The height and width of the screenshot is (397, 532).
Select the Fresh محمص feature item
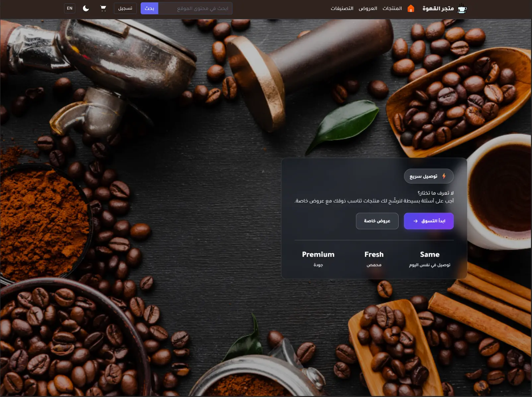pos(374,259)
